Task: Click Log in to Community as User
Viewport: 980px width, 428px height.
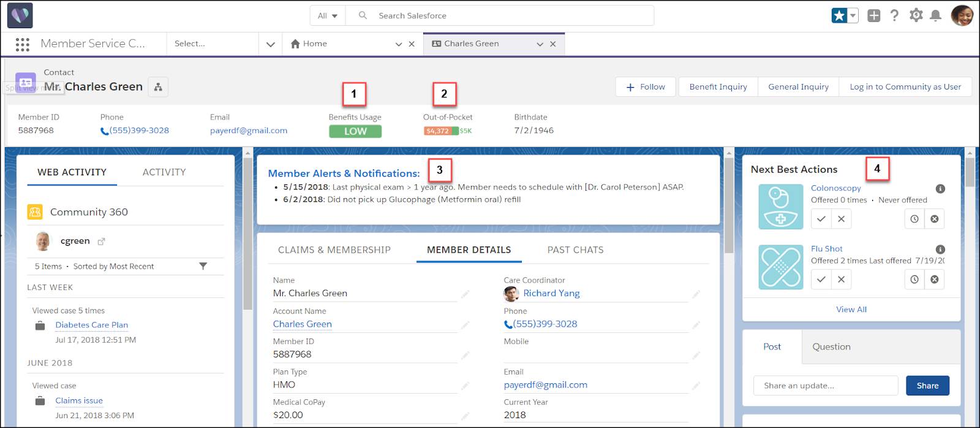Action: point(905,87)
